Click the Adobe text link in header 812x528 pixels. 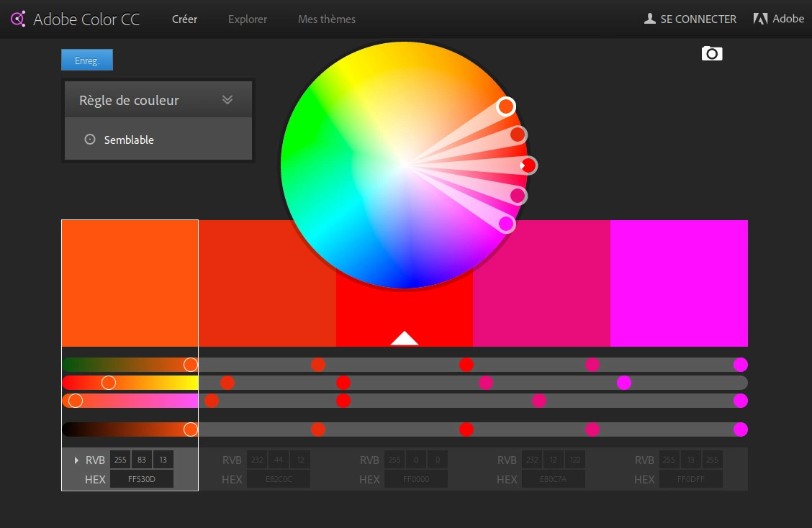click(x=788, y=19)
